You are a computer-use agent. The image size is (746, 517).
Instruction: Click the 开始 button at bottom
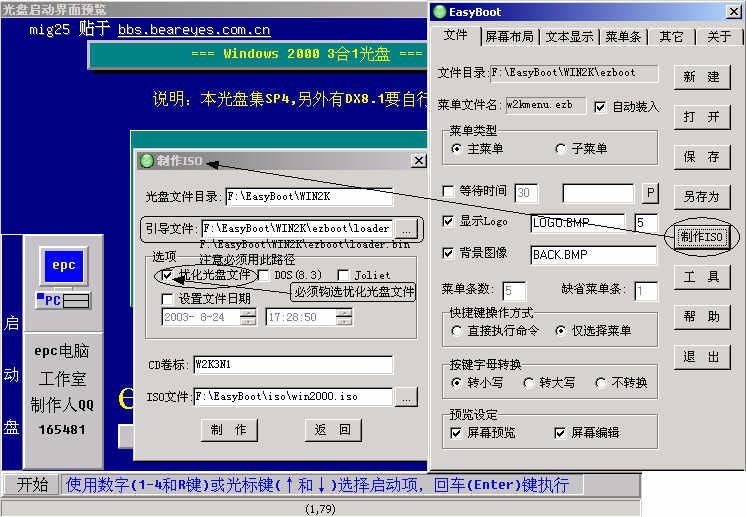(x=32, y=485)
